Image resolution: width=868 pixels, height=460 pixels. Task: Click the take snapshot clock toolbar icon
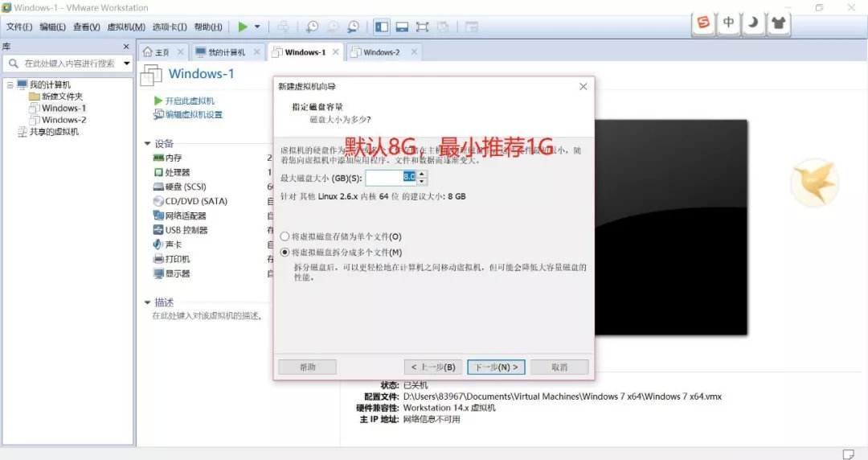(312, 27)
